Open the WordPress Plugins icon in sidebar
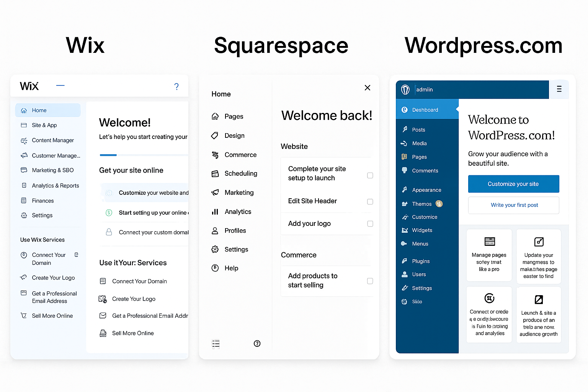Image resolution: width=588 pixels, height=392 pixels. [x=404, y=261]
